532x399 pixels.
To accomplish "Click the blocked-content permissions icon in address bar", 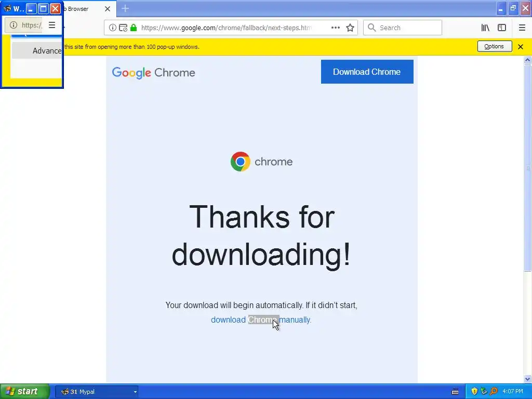I will coord(123,28).
